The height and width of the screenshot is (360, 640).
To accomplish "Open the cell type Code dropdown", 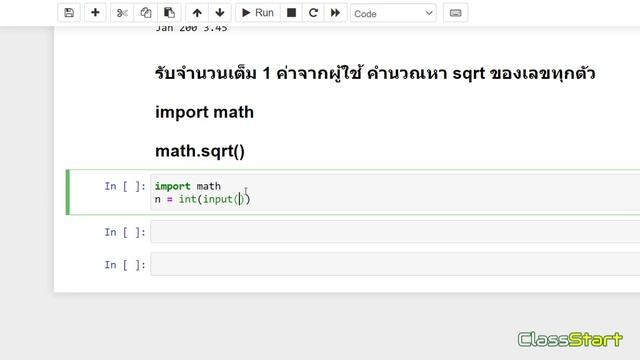I will coord(393,13).
